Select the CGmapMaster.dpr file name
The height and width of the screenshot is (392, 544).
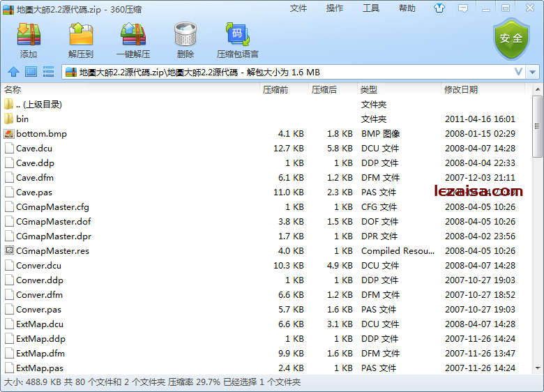coord(54,236)
